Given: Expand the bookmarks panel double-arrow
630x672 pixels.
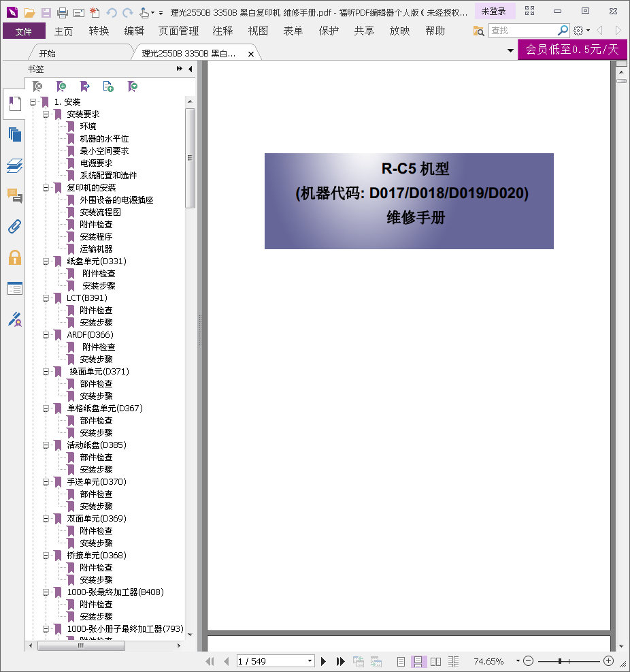Looking at the screenshot, I should point(179,69).
